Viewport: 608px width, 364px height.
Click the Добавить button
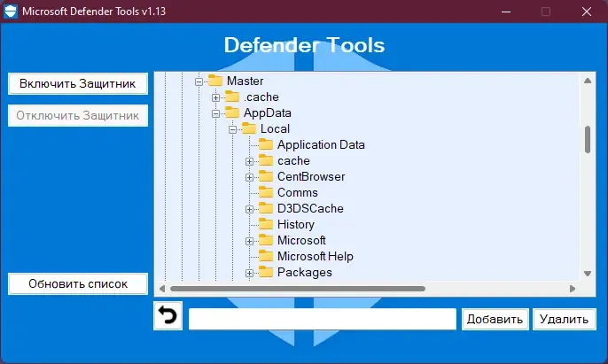[x=495, y=320]
